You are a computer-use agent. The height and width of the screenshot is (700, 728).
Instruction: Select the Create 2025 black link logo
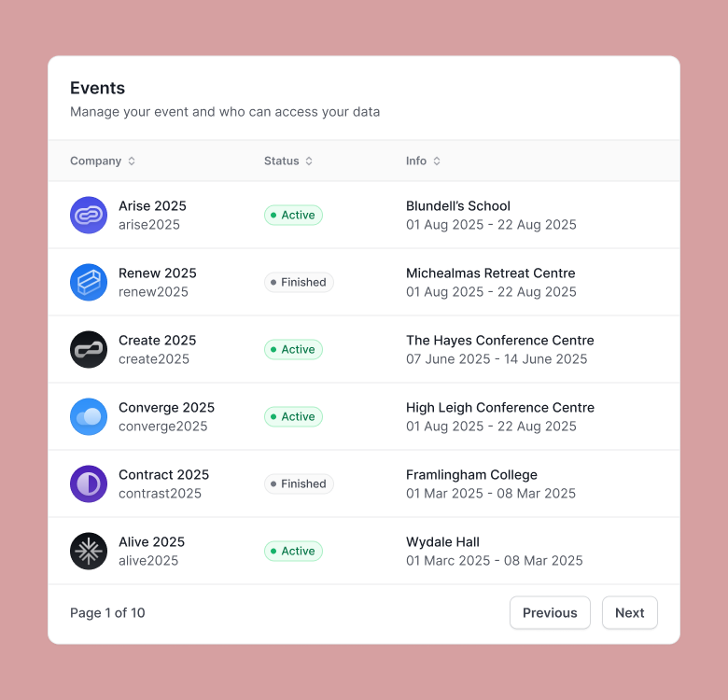click(x=89, y=350)
